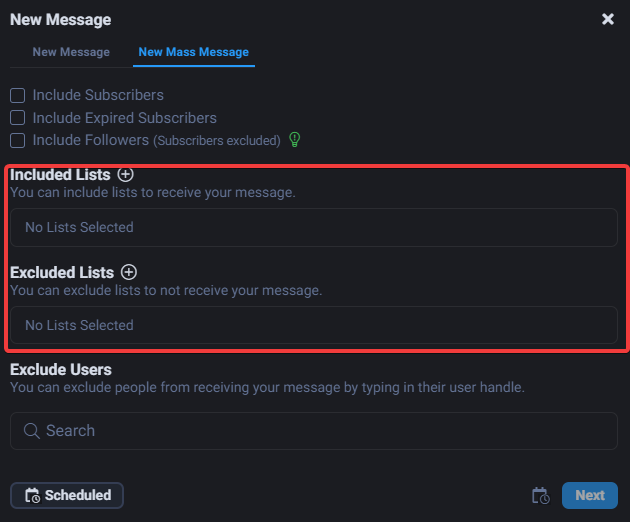Check Include Expired Subscribers option
630x522 pixels.
18,118
